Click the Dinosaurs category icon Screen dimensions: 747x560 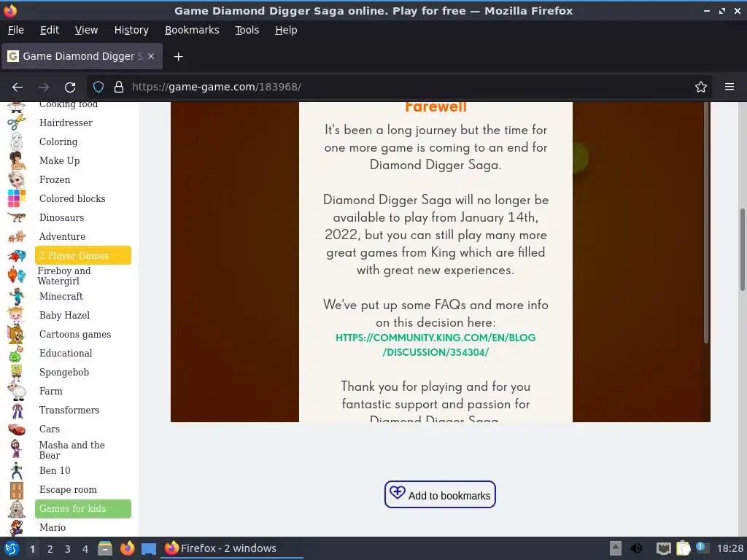point(17,217)
